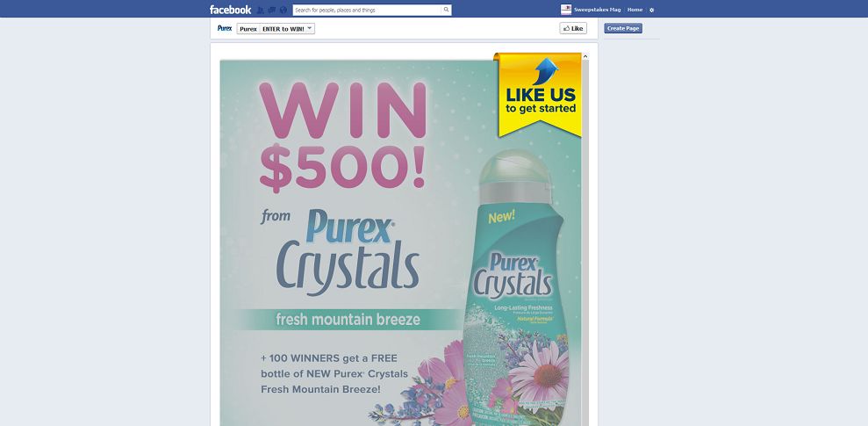Click the Sweepstakes Mag profile picture

coord(566,10)
